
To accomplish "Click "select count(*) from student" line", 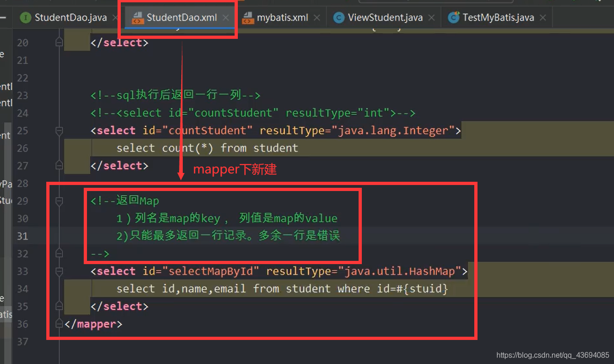I will 207,148.
